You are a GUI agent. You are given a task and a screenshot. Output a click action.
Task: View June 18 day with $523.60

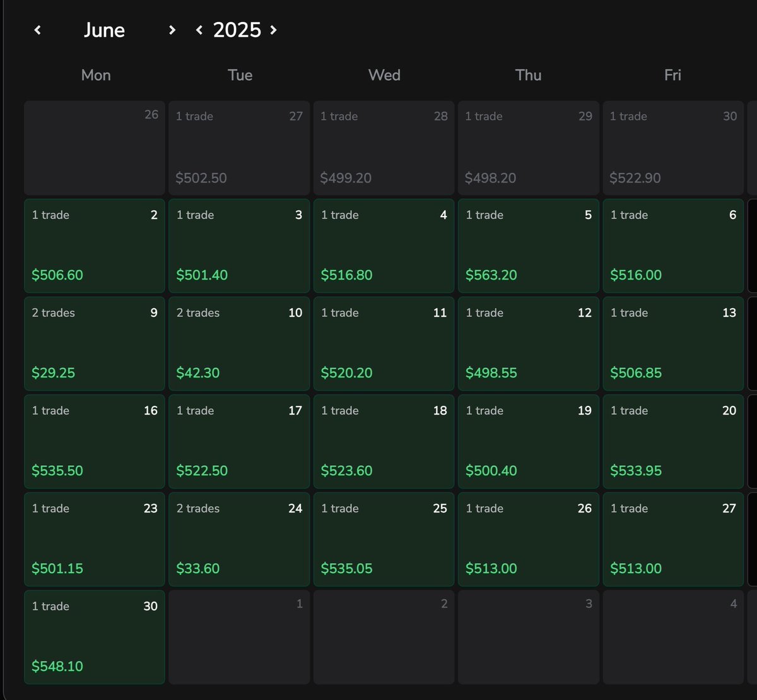coord(384,442)
